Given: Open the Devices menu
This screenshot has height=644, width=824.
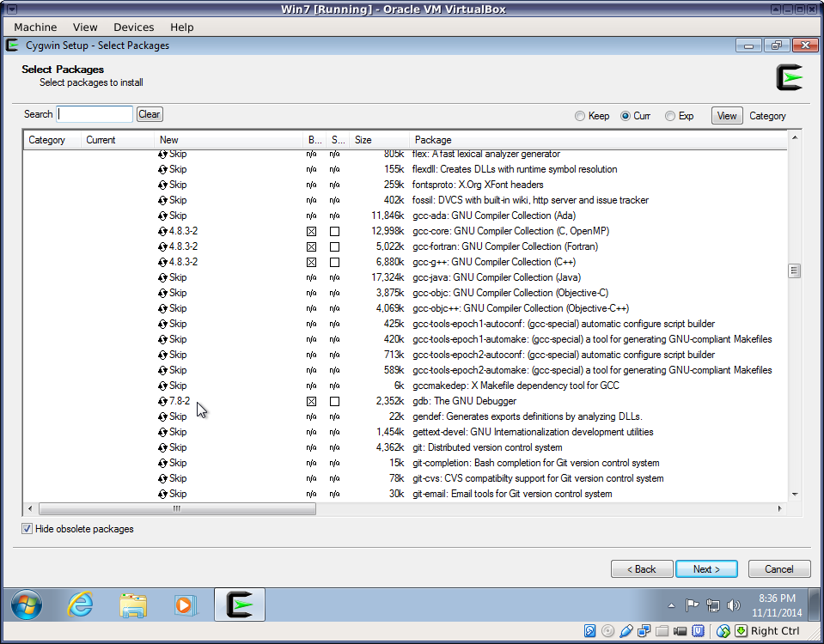Looking at the screenshot, I should [x=133, y=27].
